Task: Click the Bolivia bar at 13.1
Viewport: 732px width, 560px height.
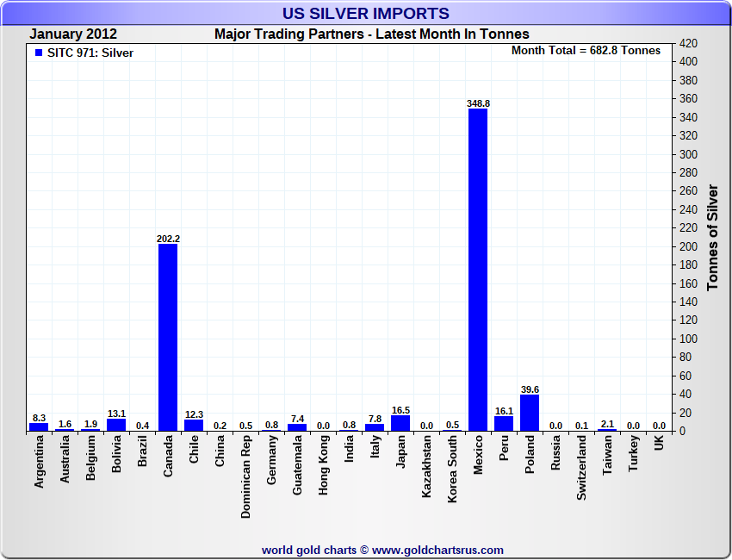Action: 116,425
